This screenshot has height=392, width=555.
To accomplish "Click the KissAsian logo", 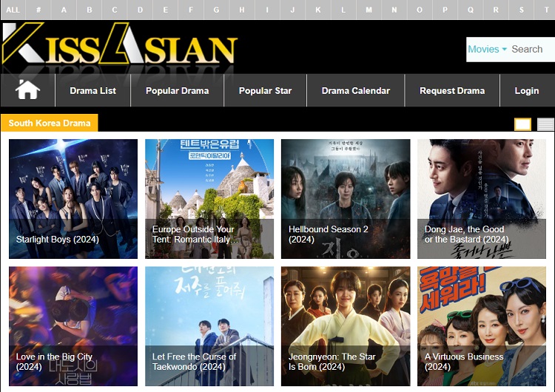I will tap(119, 45).
